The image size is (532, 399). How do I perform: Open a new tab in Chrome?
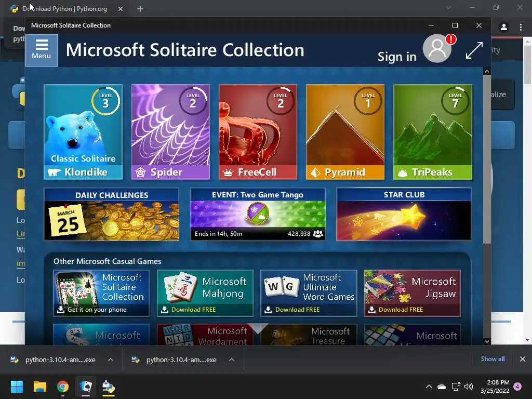[140, 9]
